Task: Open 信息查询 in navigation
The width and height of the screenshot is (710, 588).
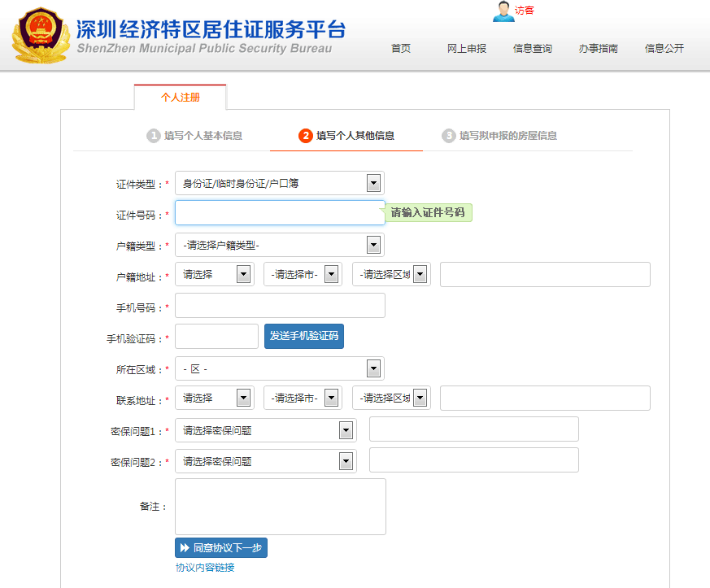Action: (533, 49)
